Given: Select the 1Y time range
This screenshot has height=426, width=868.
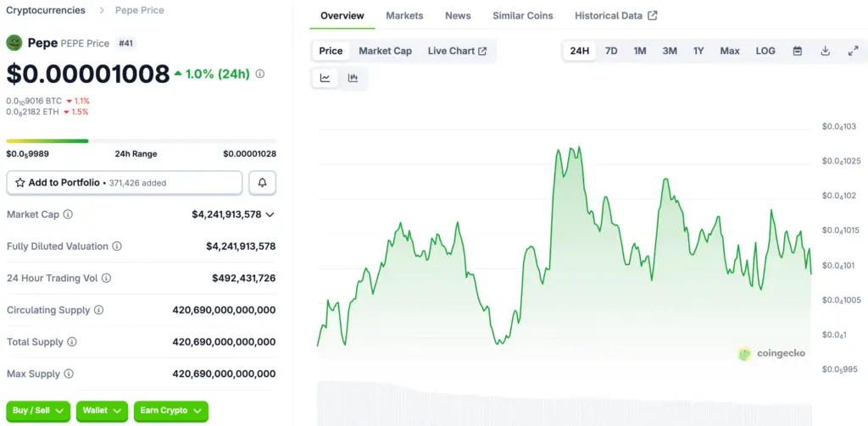Looking at the screenshot, I should pos(698,51).
